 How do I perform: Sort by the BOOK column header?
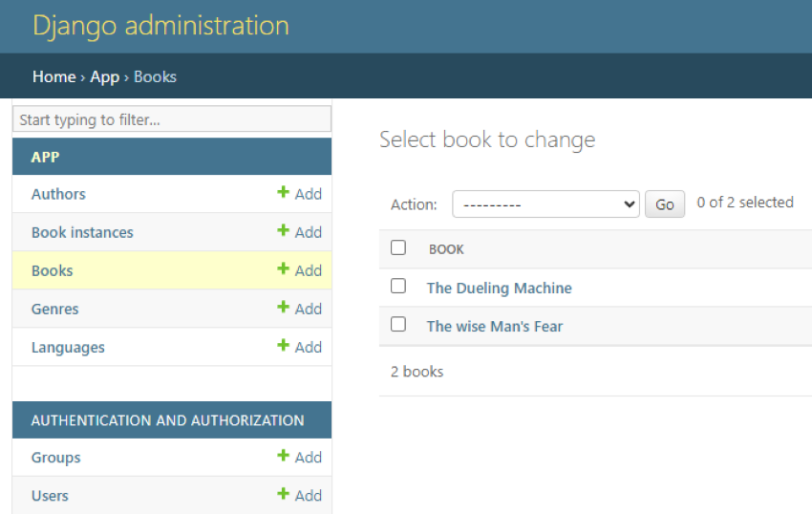(446, 249)
